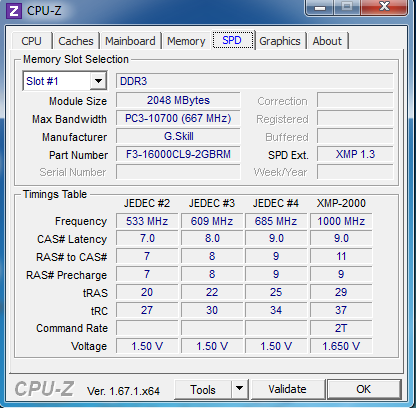The height and width of the screenshot is (408, 416).
Task: Open the Caches tab
Action: pos(76,41)
